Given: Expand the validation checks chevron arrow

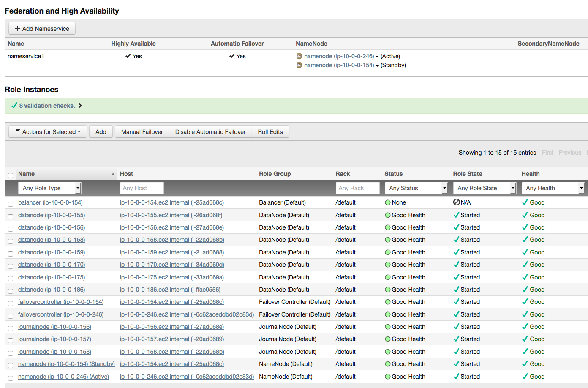Looking at the screenshot, I should (x=80, y=106).
